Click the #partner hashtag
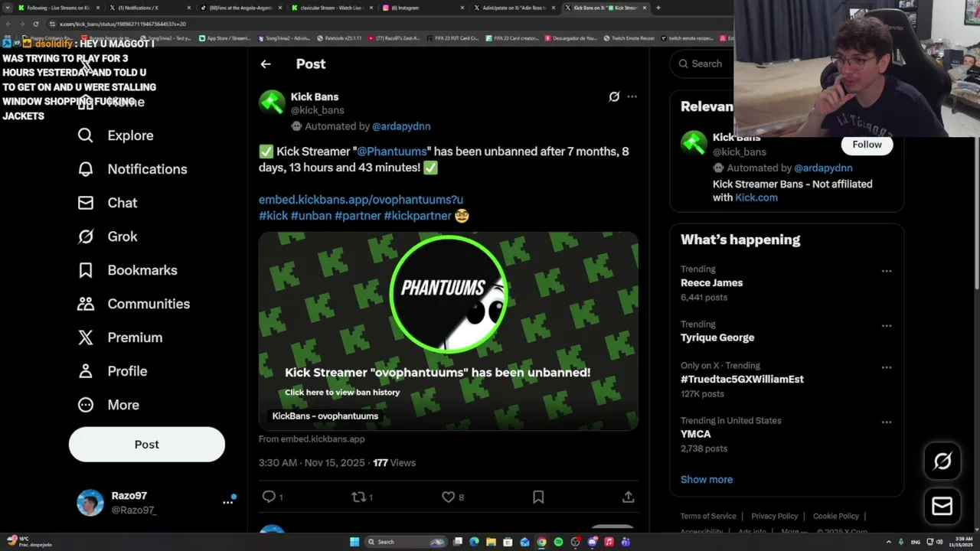This screenshot has width=980, height=551. pyautogui.click(x=358, y=216)
